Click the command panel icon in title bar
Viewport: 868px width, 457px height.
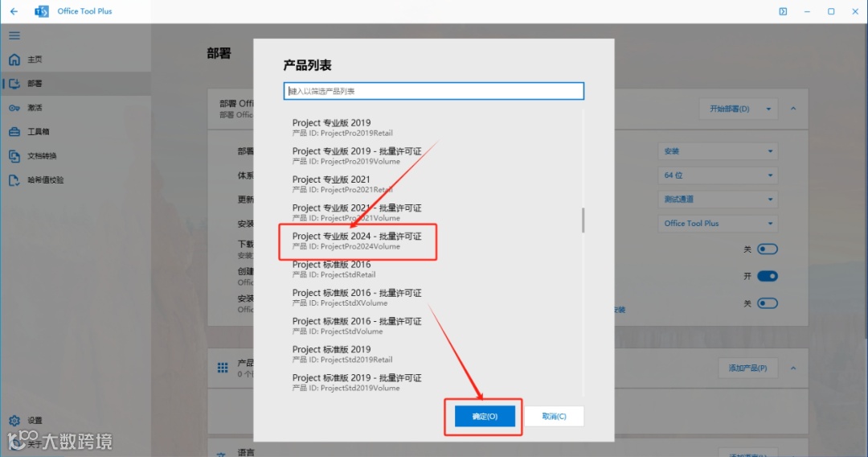[783, 11]
